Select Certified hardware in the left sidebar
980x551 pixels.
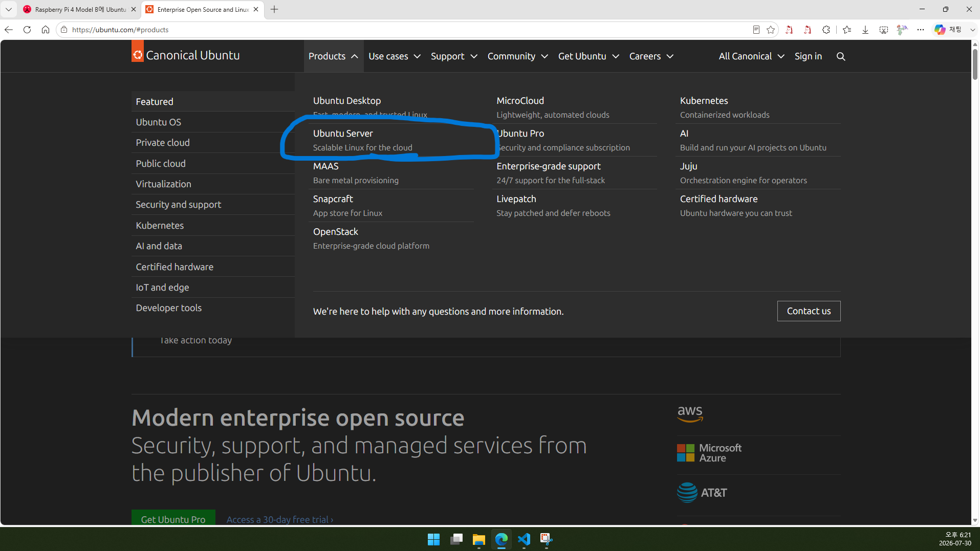tap(213, 267)
